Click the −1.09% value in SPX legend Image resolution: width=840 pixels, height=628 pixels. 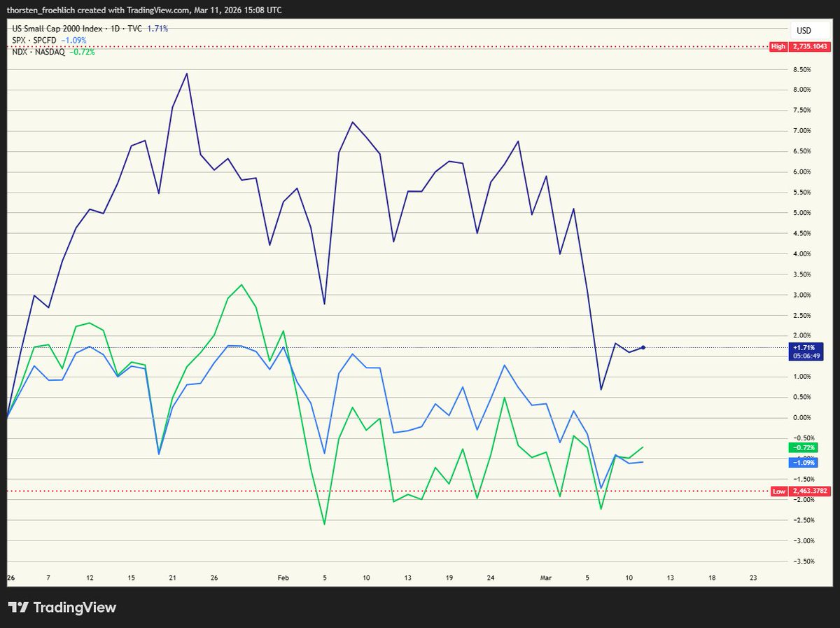(x=74, y=40)
